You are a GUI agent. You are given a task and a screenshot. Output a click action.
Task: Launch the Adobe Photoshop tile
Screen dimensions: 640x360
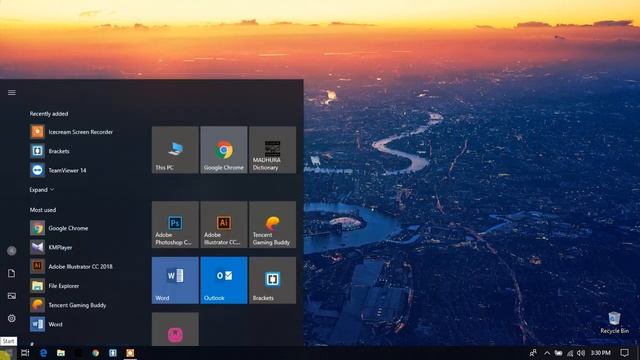[x=175, y=224]
